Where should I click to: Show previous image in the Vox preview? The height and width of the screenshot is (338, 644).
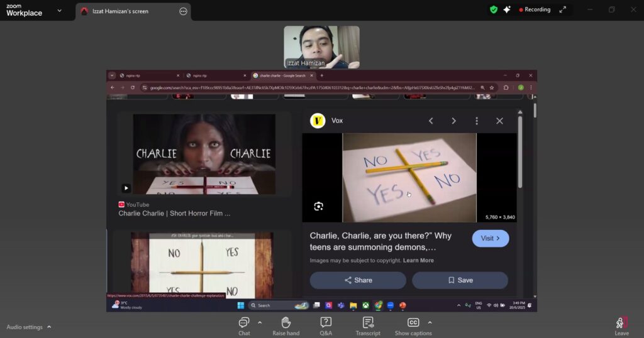431,121
